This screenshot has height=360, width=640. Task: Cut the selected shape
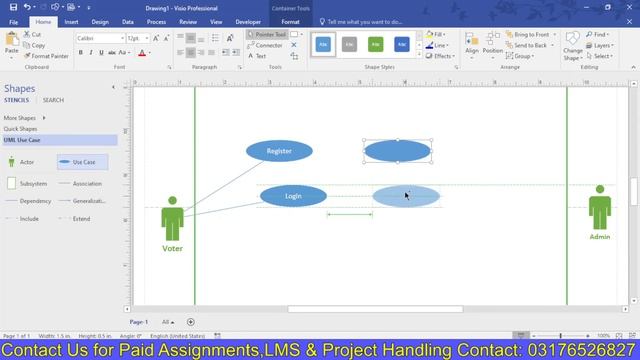tap(32, 35)
